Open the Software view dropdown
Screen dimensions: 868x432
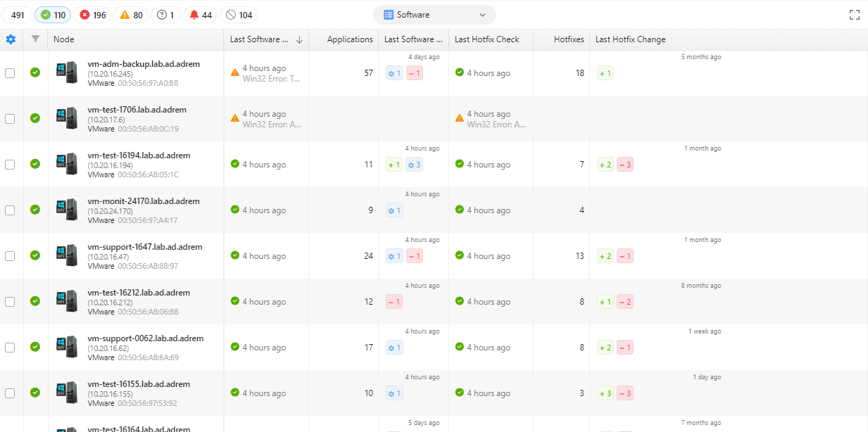tap(434, 15)
